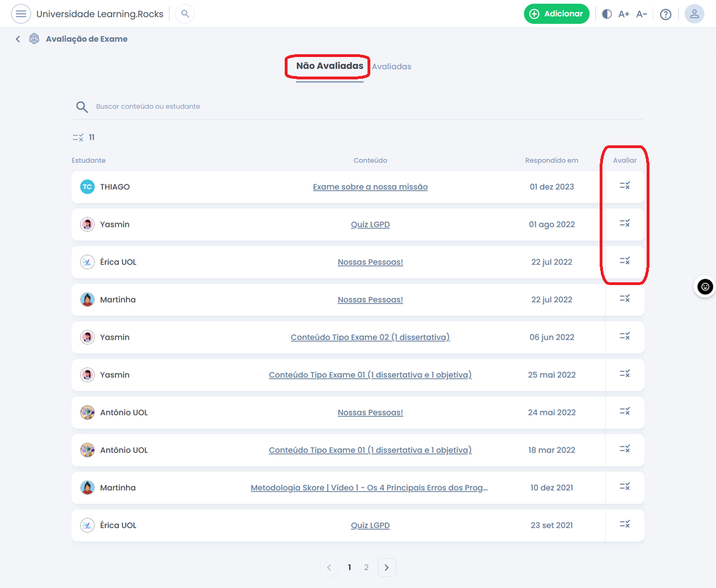Open the help question mark icon
Screen dimensions: 716x588
(x=666, y=14)
